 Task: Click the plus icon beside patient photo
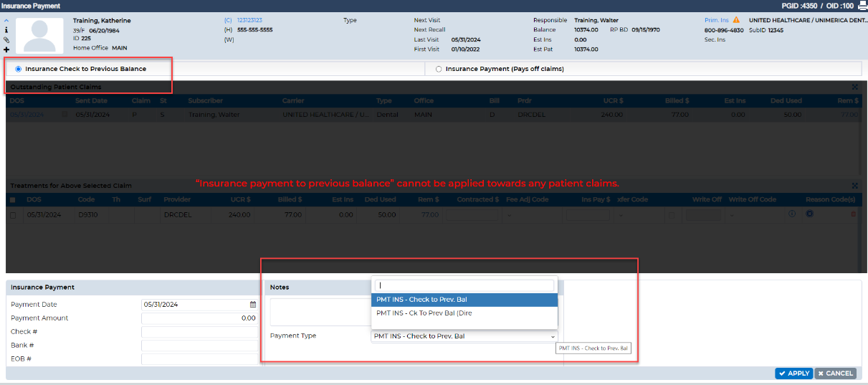6,49
